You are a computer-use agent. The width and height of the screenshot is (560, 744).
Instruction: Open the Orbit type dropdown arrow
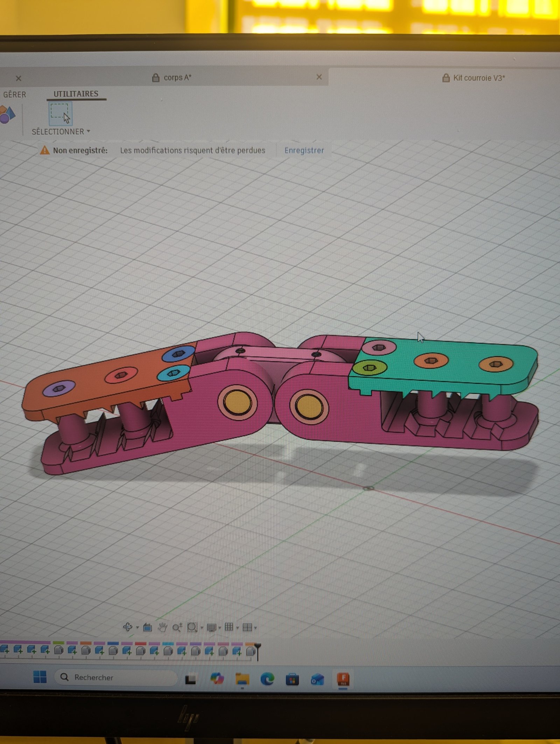click(137, 627)
